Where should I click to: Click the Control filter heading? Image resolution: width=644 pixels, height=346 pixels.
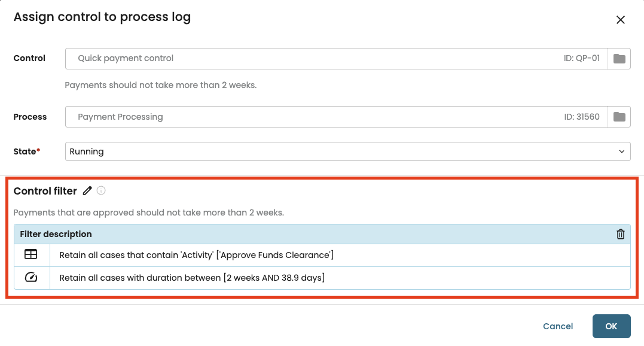click(45, 191)
